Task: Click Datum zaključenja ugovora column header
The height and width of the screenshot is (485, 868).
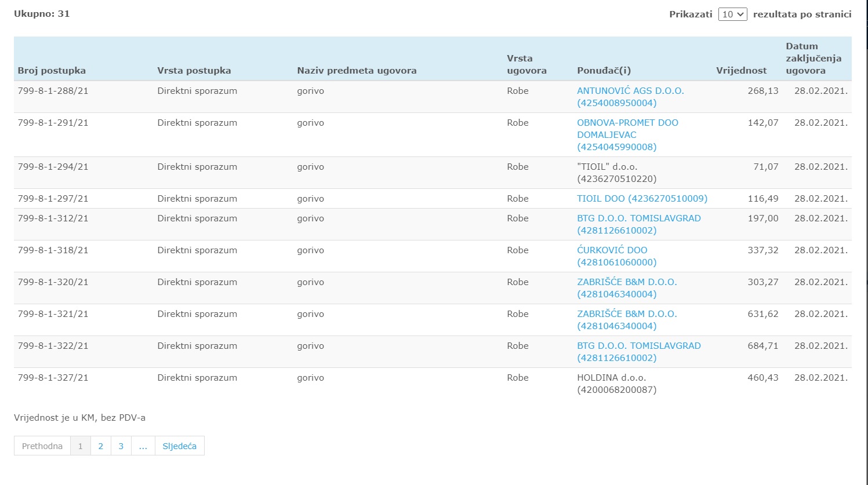Action: click(813, 58)
